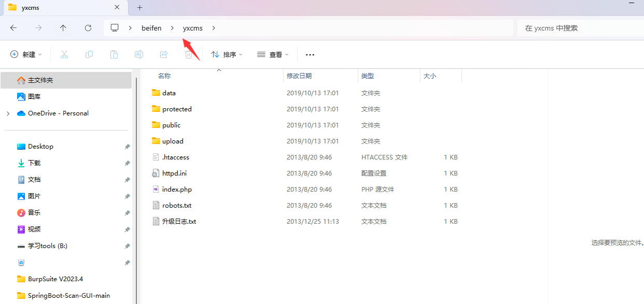
Task: Click the Back navigation arrow
Action: [13, 28]
